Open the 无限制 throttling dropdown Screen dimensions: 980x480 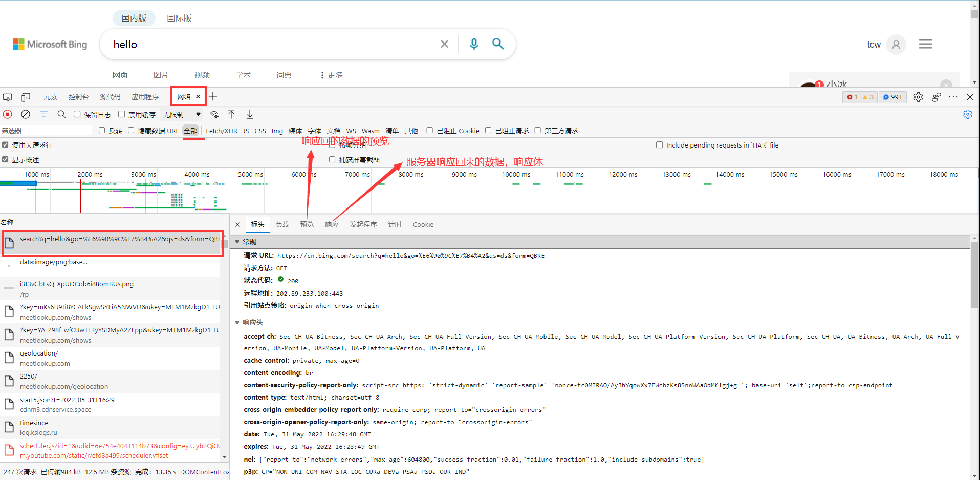click(x=182, y=114)
